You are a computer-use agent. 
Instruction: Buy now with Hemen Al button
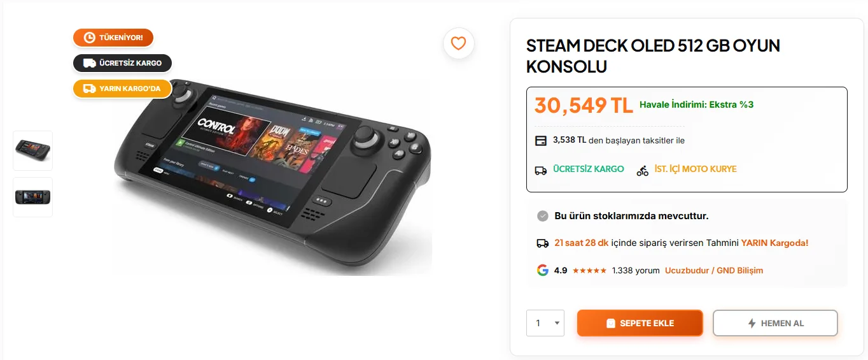coord(774,323)
